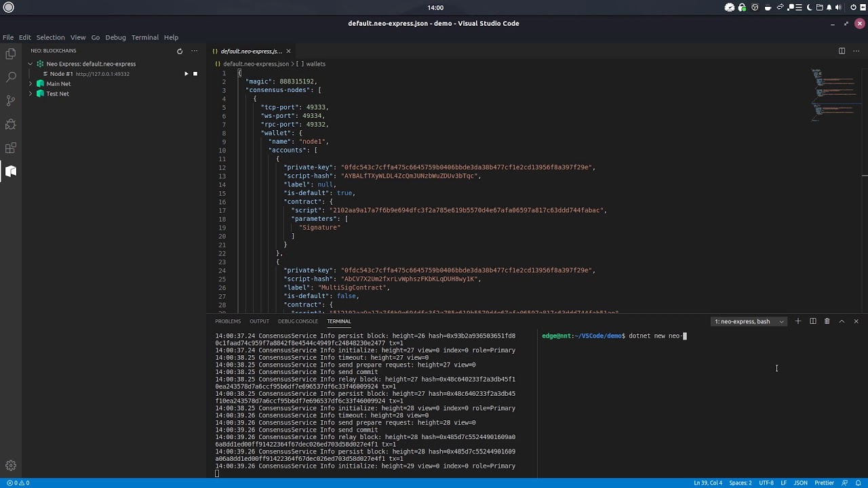Open the Manage gear at bottom left
868x488 pixels.
click(x=11, y=466)
